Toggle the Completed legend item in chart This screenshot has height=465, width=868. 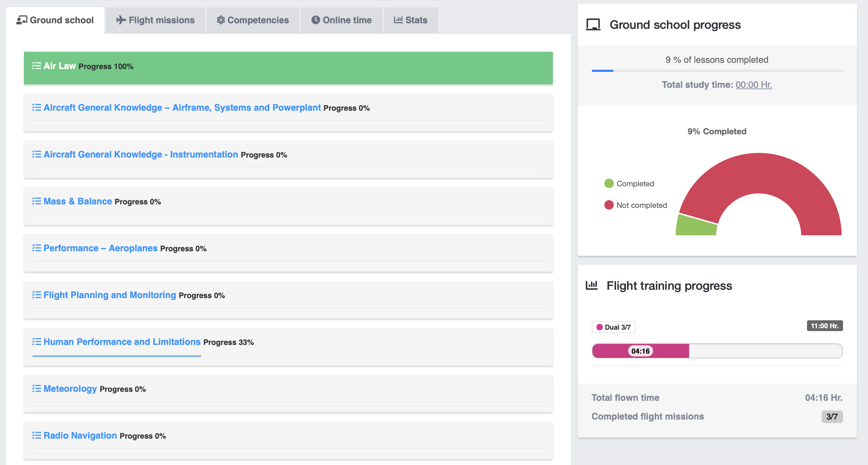tap(629, 184)
